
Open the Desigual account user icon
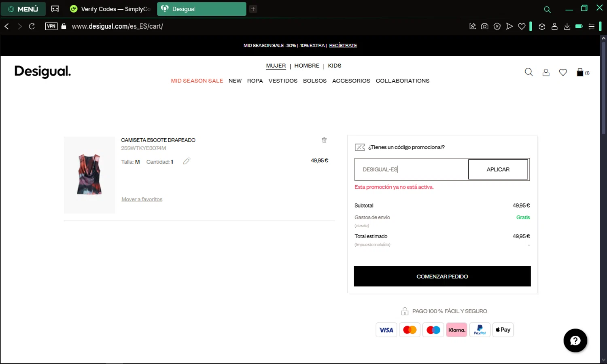546,72
